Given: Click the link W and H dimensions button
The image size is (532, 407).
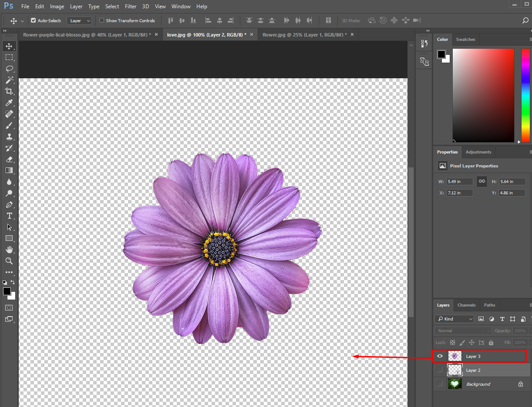Looking at the screenshot, I should 481,181.
